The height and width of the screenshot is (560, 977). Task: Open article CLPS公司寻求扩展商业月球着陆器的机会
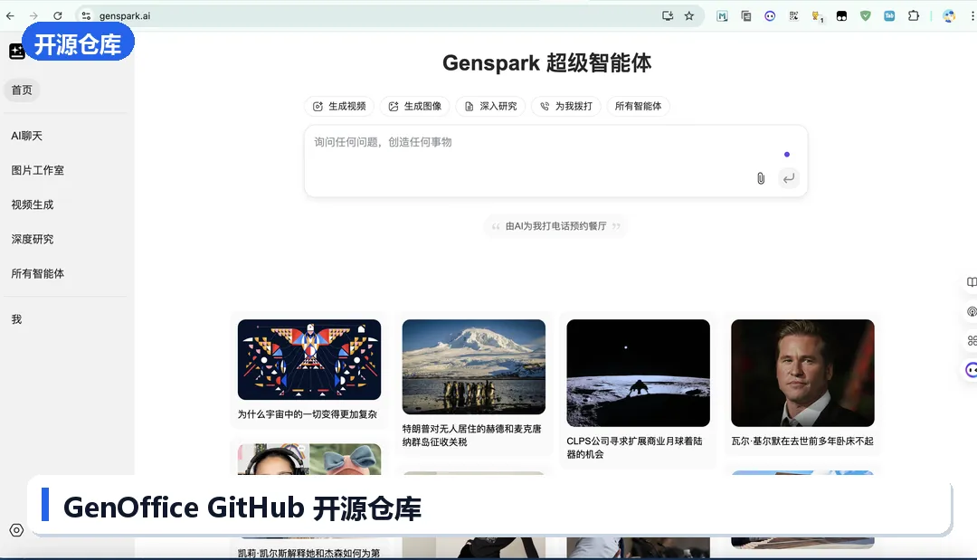634,447
